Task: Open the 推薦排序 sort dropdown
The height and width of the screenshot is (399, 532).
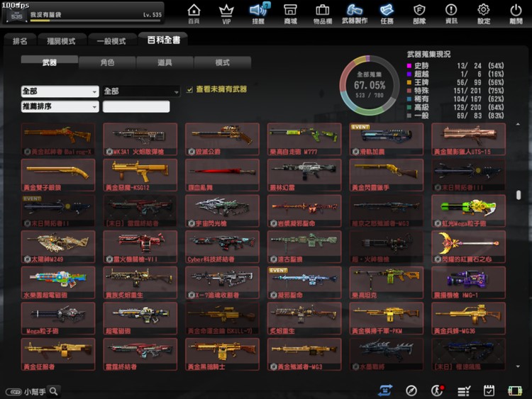Action: tap(60, 107)
